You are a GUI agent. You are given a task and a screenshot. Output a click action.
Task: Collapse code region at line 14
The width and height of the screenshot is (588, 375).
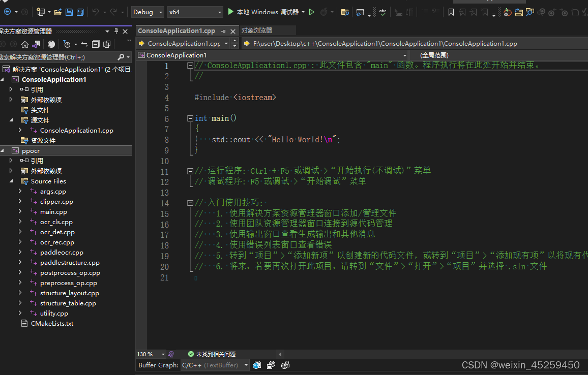pos(190,202)
